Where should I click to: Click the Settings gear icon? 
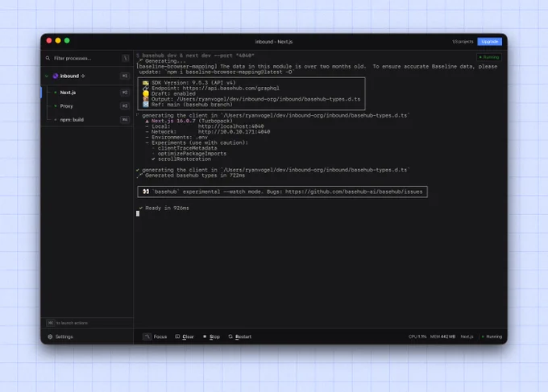pos(50,336)
